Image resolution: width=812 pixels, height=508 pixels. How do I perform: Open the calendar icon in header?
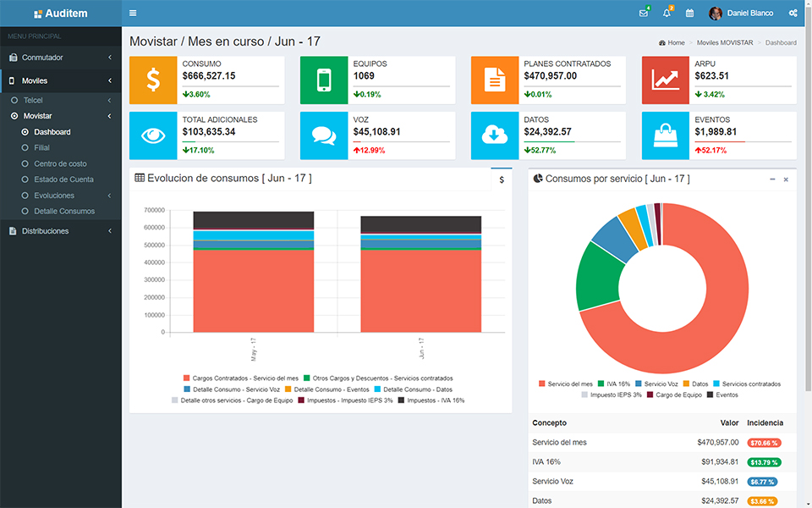click(690, 13)
